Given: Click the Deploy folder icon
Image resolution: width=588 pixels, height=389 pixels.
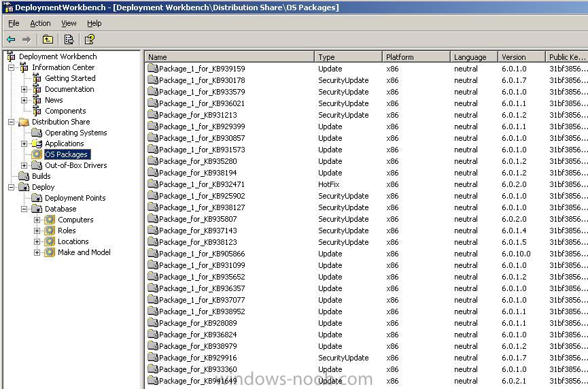Looking at the screenshot, I should click(24, 187).
